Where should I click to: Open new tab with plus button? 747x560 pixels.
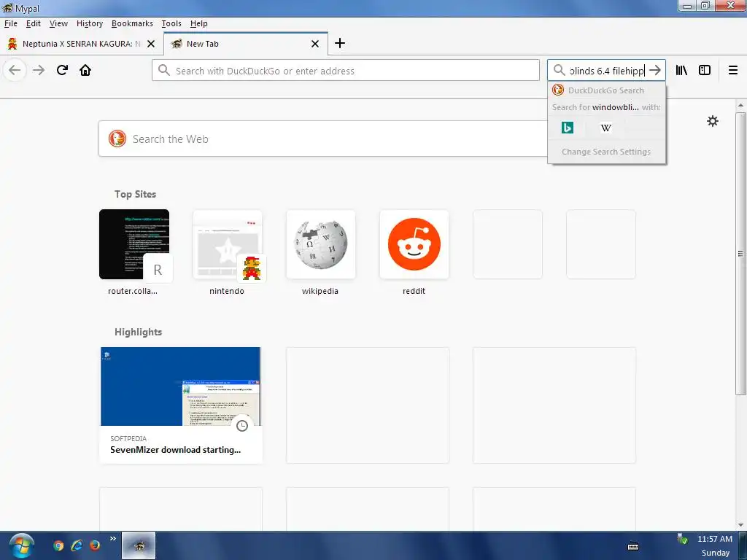(x=340, y=43)
